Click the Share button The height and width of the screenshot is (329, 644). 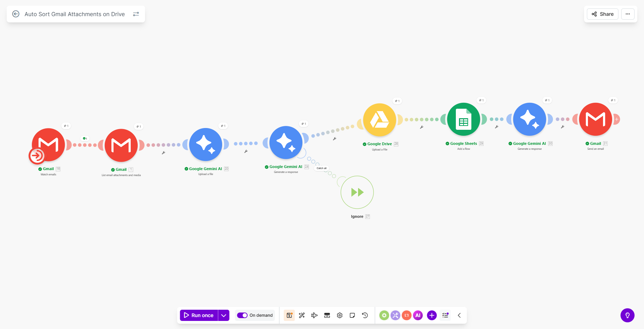[602, 14]
